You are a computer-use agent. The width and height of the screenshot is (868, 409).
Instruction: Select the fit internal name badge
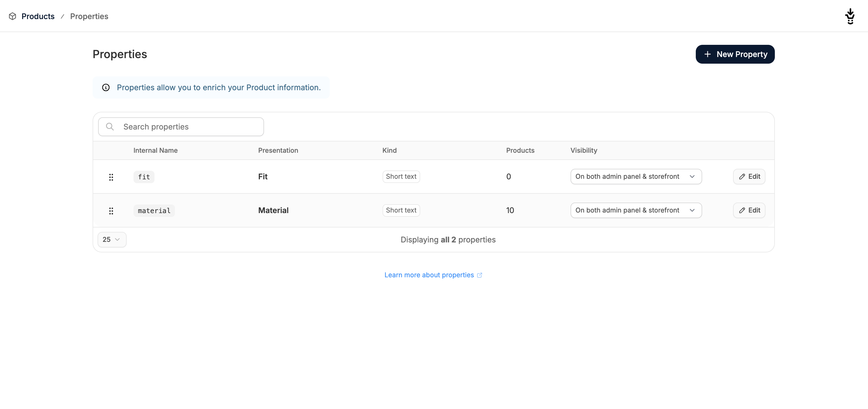click(144, 177)
